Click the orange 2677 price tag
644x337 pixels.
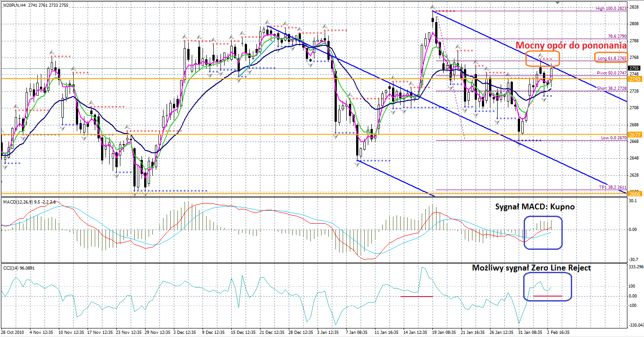click(635, 134)
